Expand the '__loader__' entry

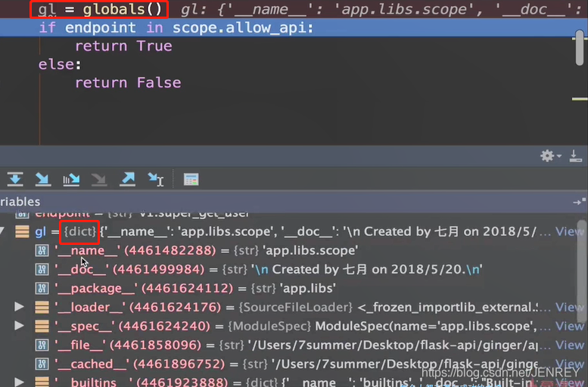coord(19,307)
